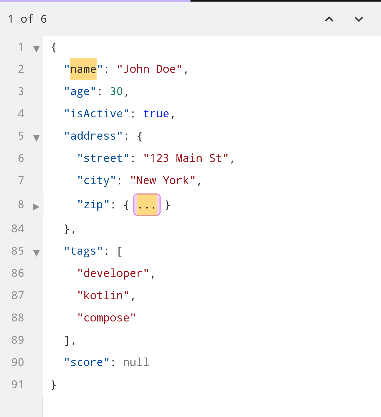Viewport: 381px width, 417px height.
Task: Click the "1 of 6" match counter
Action: tap(27, 19)
